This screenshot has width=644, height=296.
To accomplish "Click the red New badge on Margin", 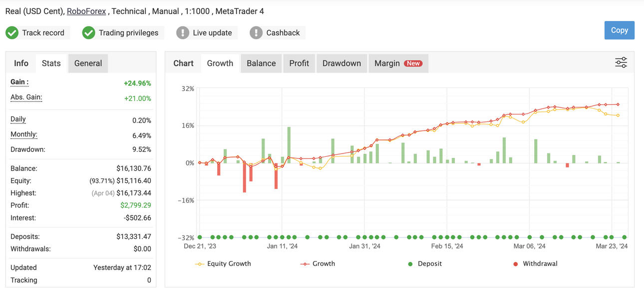I will 413,63.
